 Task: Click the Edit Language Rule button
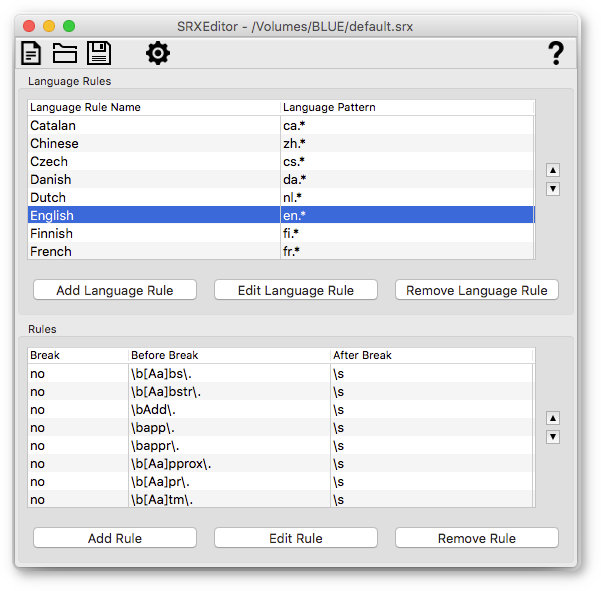click(x=296, y=290)
